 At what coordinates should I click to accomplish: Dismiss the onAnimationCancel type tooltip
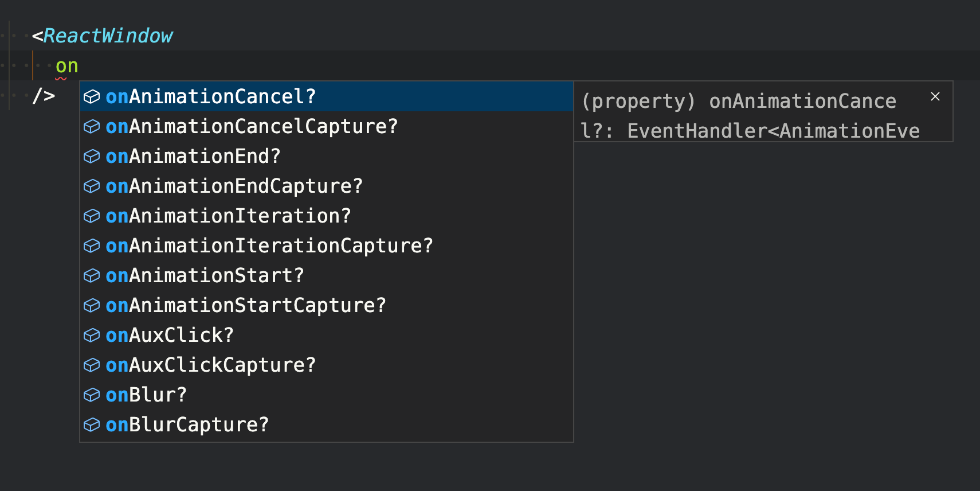(935, 96)
